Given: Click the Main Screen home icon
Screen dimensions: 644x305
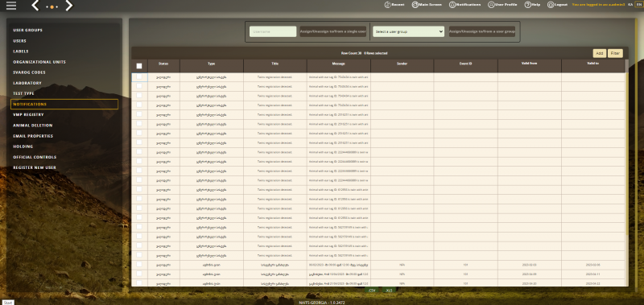Looking at the screenshot, I should coord(415,5).
